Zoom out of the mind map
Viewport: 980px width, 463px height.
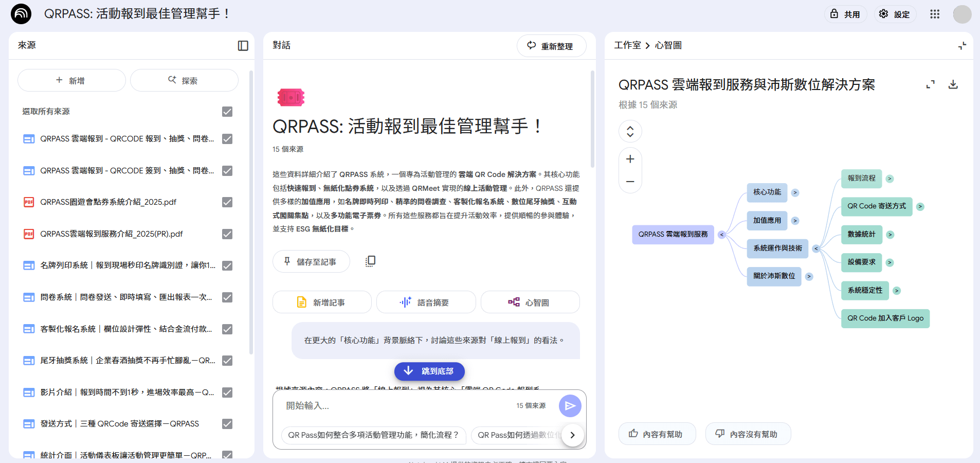630,182
